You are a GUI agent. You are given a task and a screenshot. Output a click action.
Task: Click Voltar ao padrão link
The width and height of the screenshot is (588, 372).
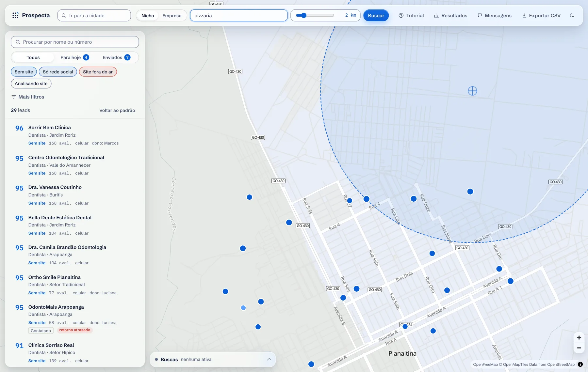pyautogui.click(x=117, y=110)
